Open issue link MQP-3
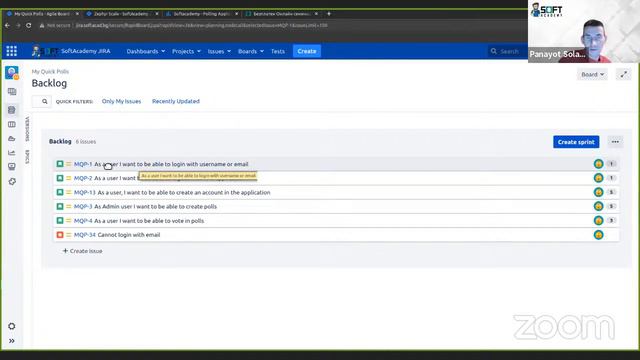This screenshot has width=640, height=360. point(83,207)
